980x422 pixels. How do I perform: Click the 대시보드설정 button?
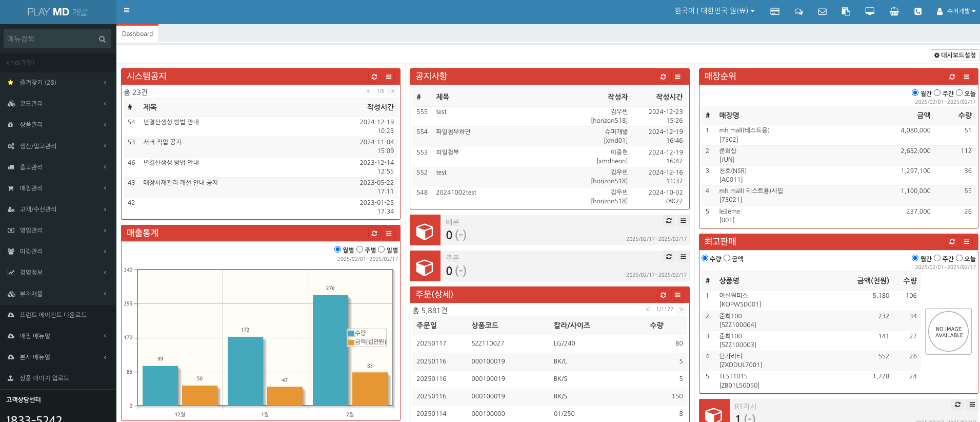pos(954,55)
